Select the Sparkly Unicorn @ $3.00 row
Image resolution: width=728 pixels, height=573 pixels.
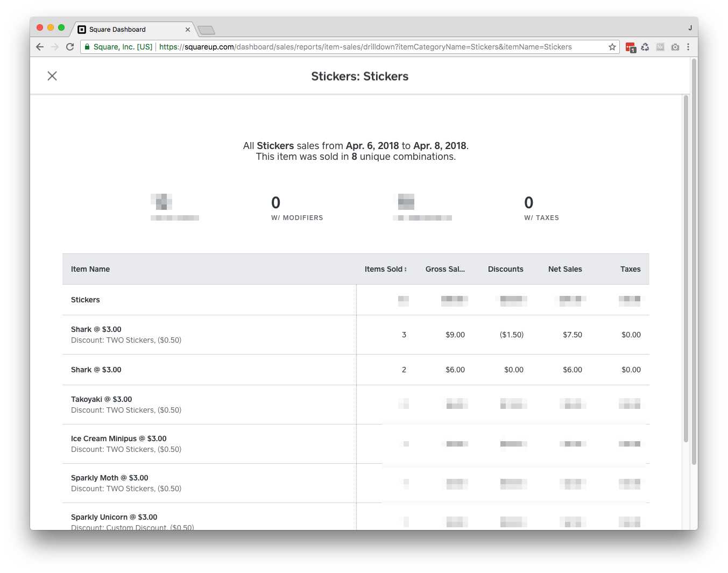(356, 517)
